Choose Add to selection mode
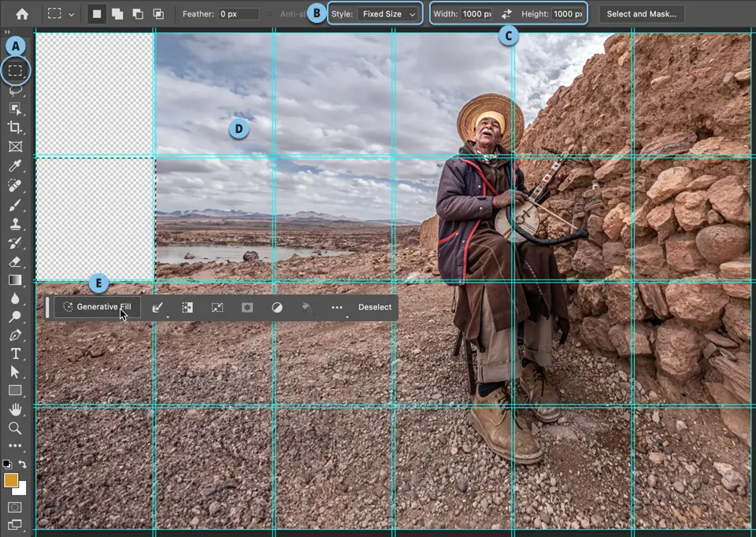 pyautogui.click(x=117, y=14)
